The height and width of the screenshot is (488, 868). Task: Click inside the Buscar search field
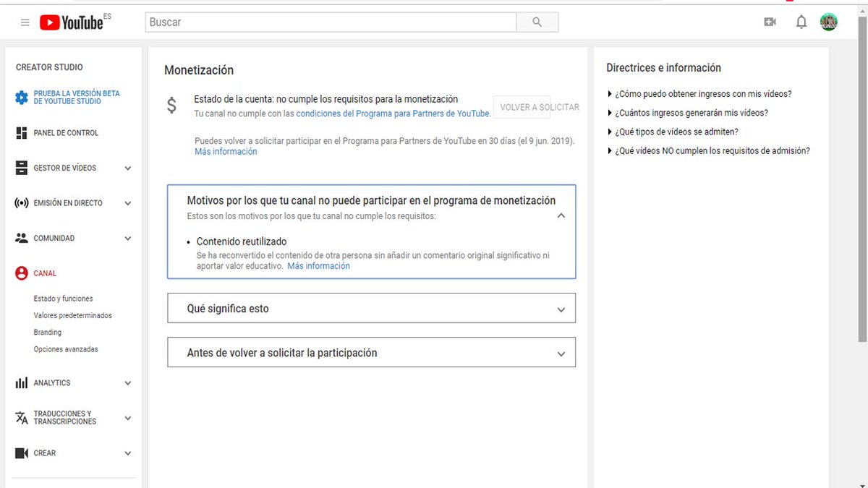pyautogui.click(x=331, y=22)
